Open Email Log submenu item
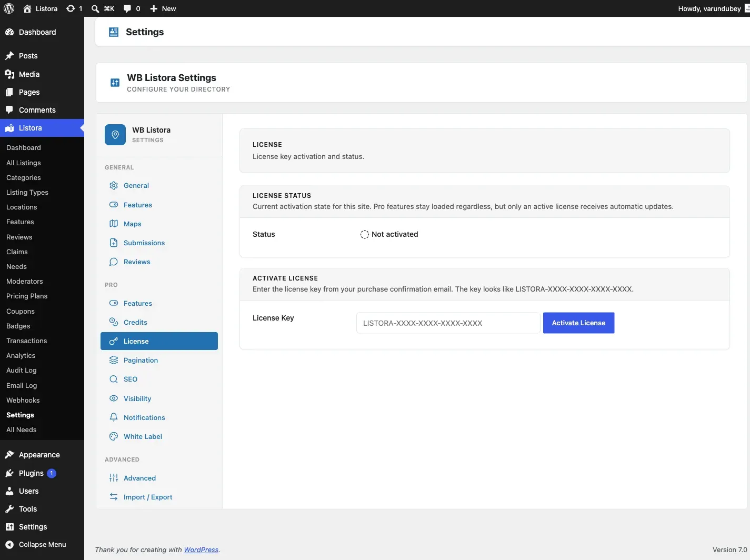Screen dimensions: 750x560 pos(22,385)
